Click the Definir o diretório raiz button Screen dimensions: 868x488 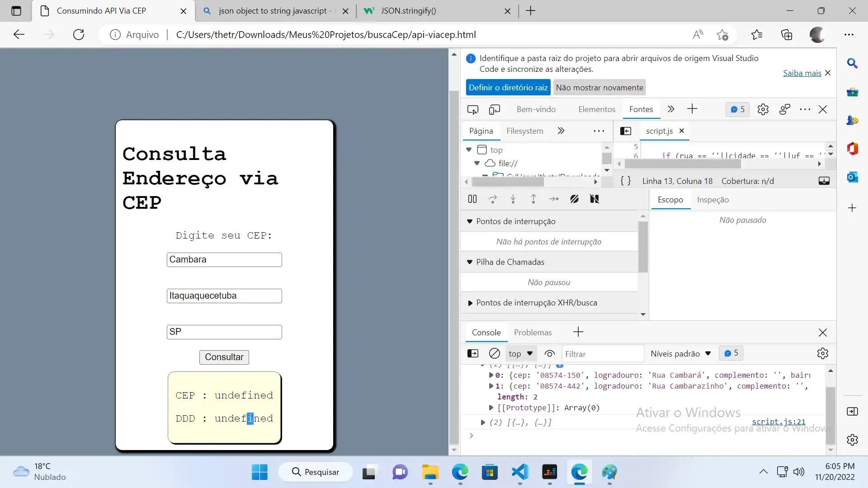509,88
